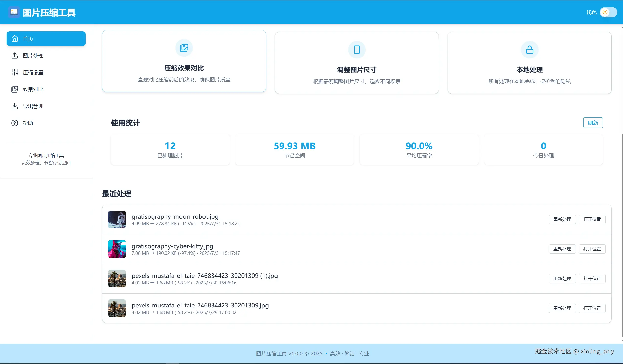The image size is (623, 364).
Task: Click 重新处理 for pexels file ending (1).jpg
Action: tap(562, 279)
